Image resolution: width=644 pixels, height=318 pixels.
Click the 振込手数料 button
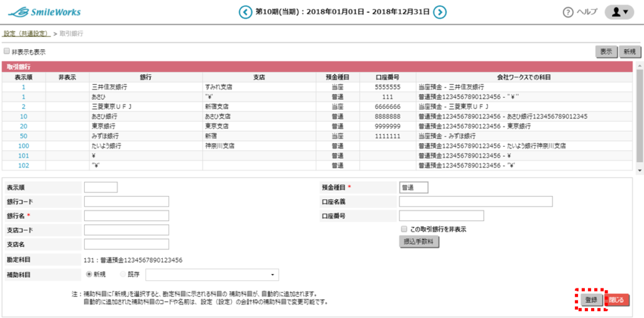pyautogui.click(x=419, y=242)
